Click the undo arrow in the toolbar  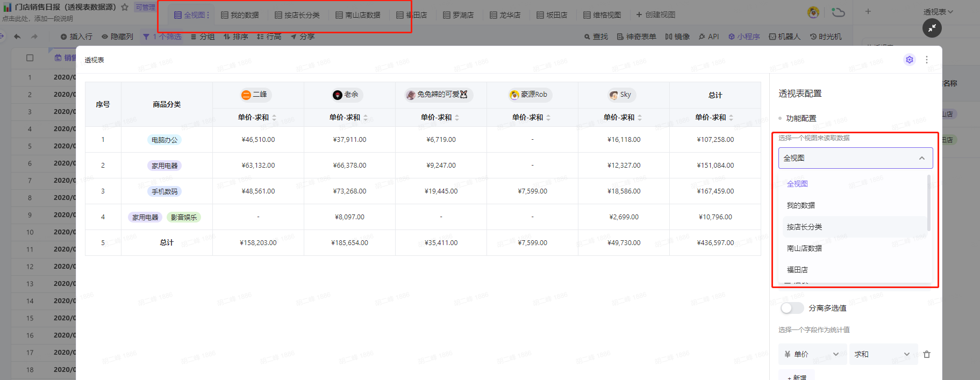point(17,37)
